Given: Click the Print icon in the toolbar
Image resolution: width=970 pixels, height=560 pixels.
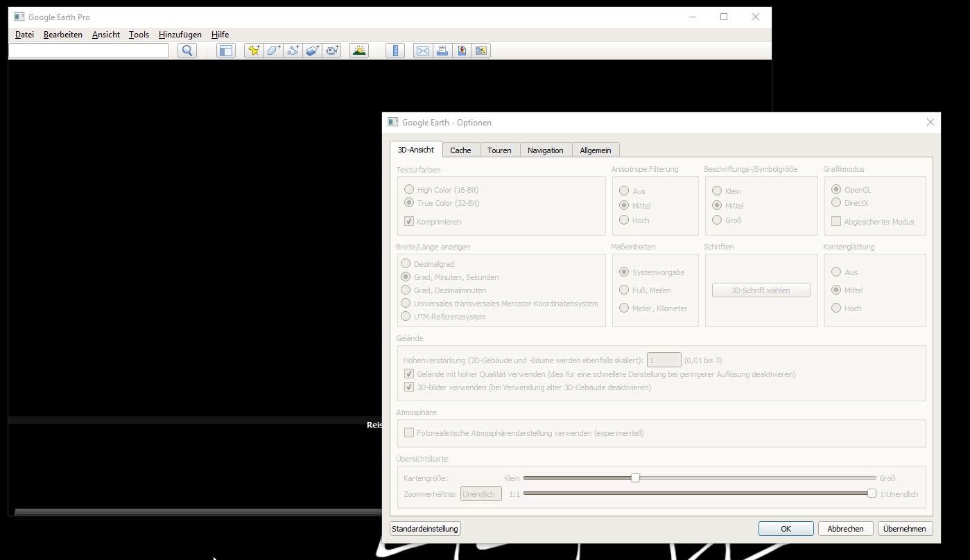Looking at the screenshot, I should tap(442, 51).
